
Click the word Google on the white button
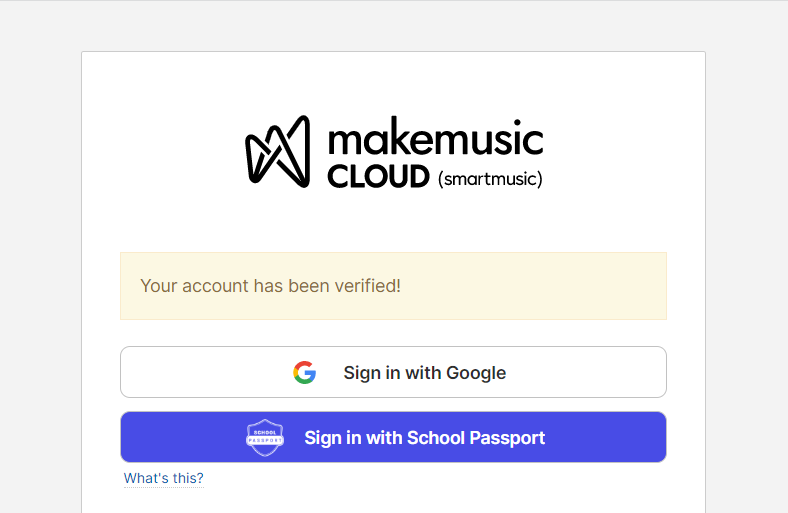(476, 373)
